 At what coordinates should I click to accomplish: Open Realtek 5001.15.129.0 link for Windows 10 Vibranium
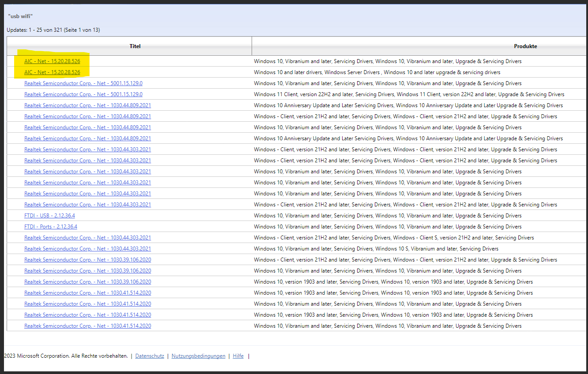[83, 83]
